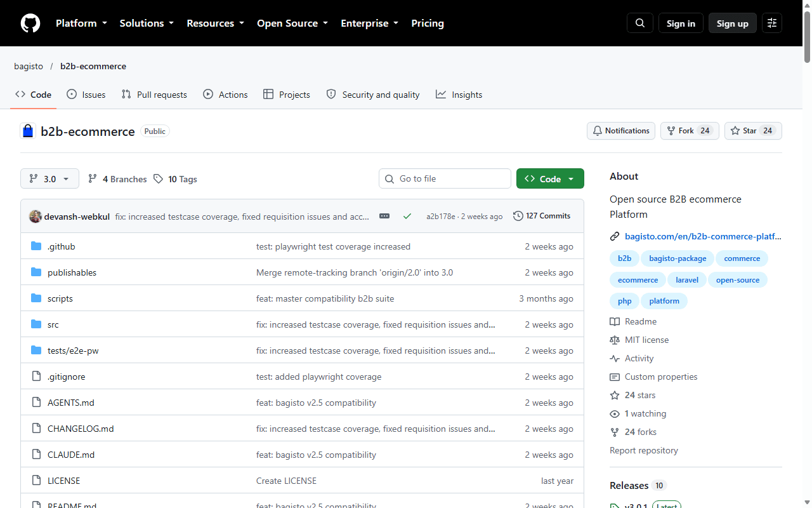
Task: Open the bagisto owner breadcrumb link
Action: click(x=29, y=66)
